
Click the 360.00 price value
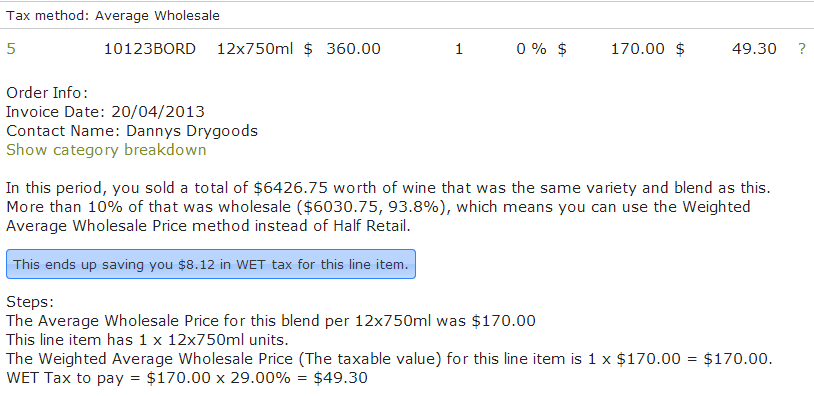pyautogui.click(x=353, y=49)
